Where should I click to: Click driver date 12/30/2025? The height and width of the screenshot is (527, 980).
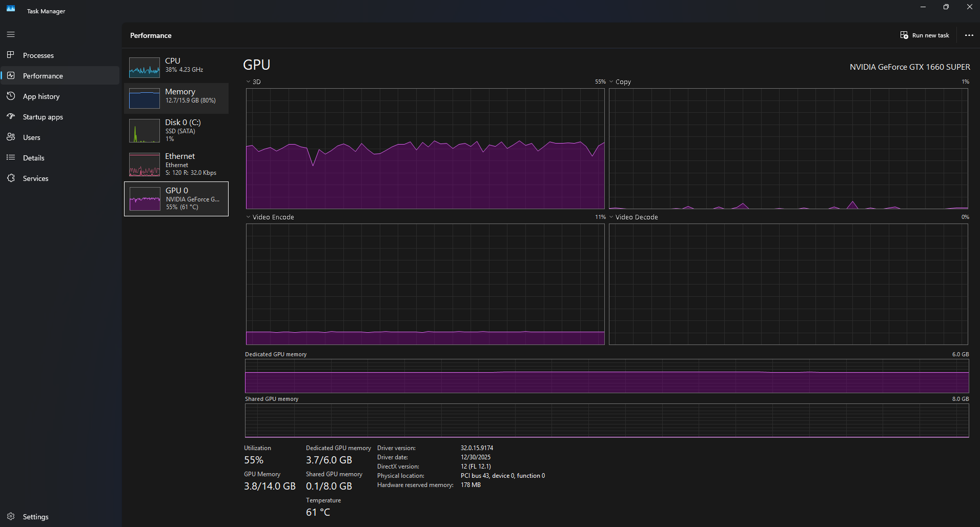[x=476, y=457]
